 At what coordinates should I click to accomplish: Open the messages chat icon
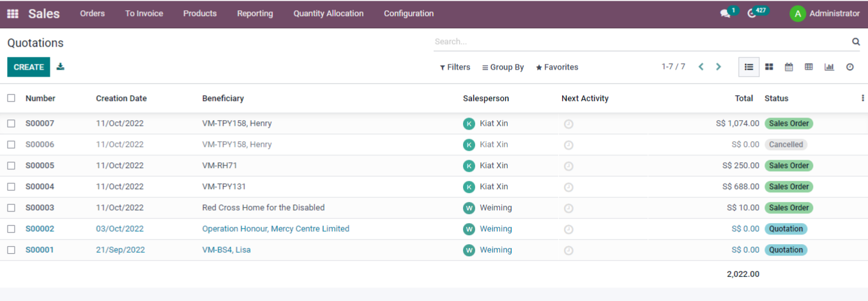pos(725,13)
